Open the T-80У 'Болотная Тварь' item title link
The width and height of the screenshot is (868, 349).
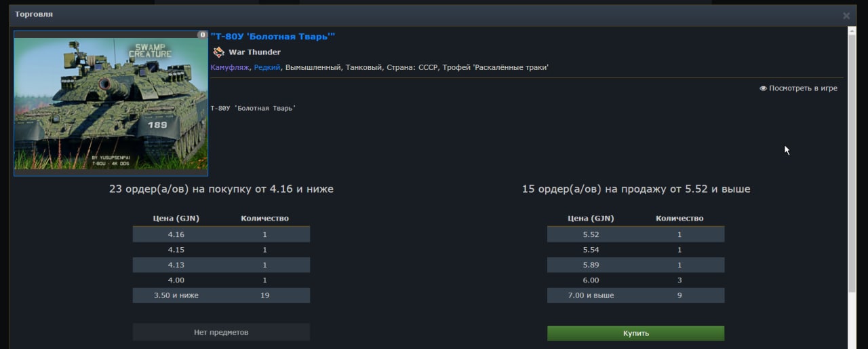[273, 37]
